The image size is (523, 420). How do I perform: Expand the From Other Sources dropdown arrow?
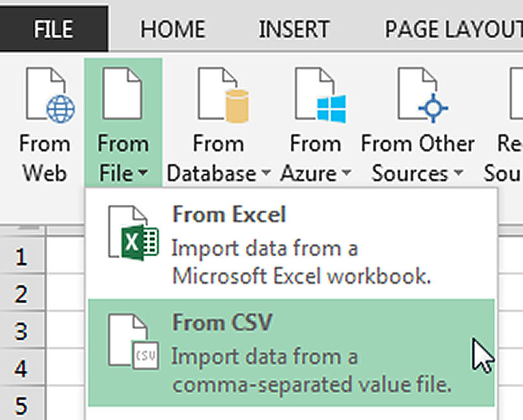(x=459, y=173)
